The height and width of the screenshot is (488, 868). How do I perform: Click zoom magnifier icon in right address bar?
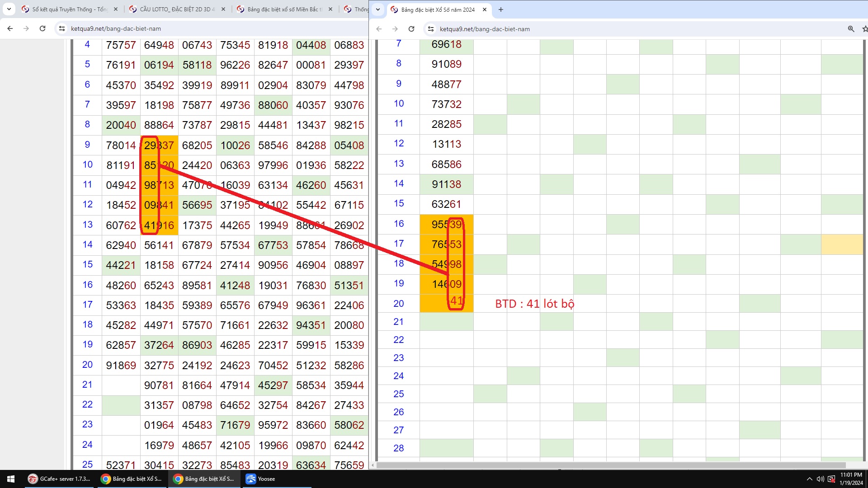coord(851,29)
